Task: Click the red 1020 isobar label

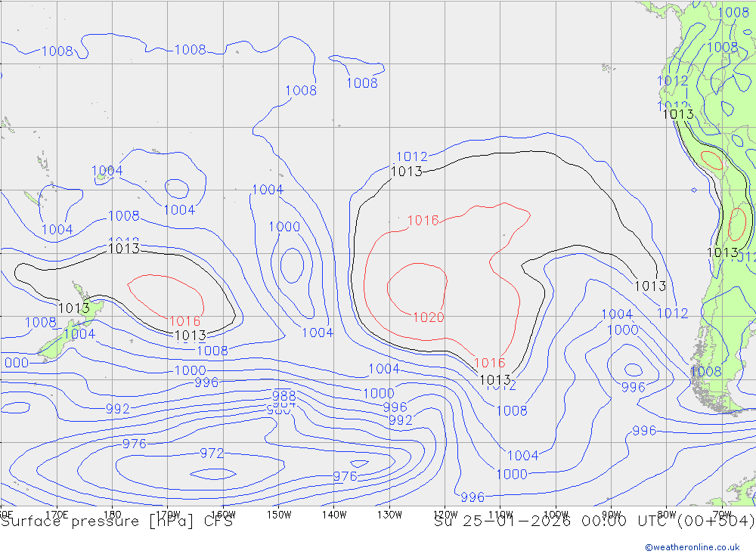Action: pyautogui.click(x=429, y=317)
